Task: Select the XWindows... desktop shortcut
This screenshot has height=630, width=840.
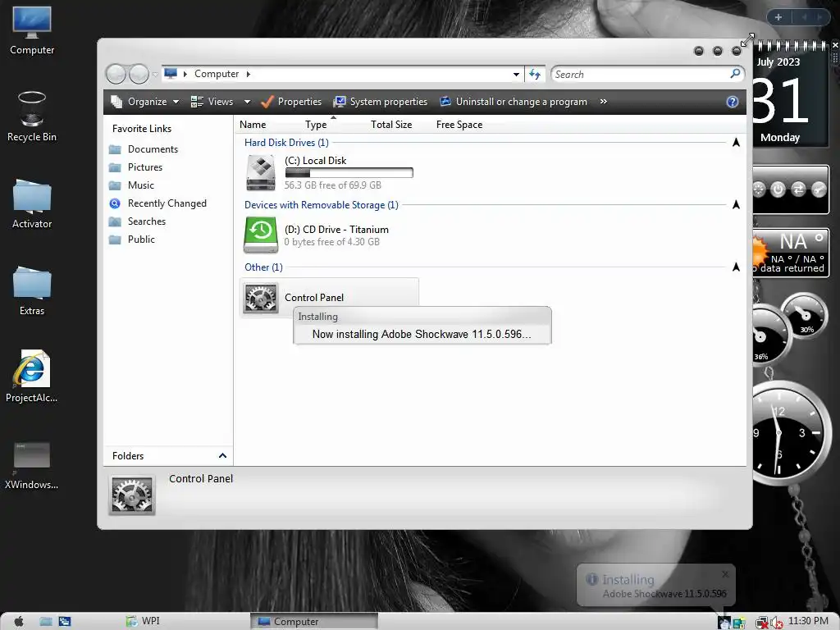Action: pyautogui.click(x=32, y=465)
